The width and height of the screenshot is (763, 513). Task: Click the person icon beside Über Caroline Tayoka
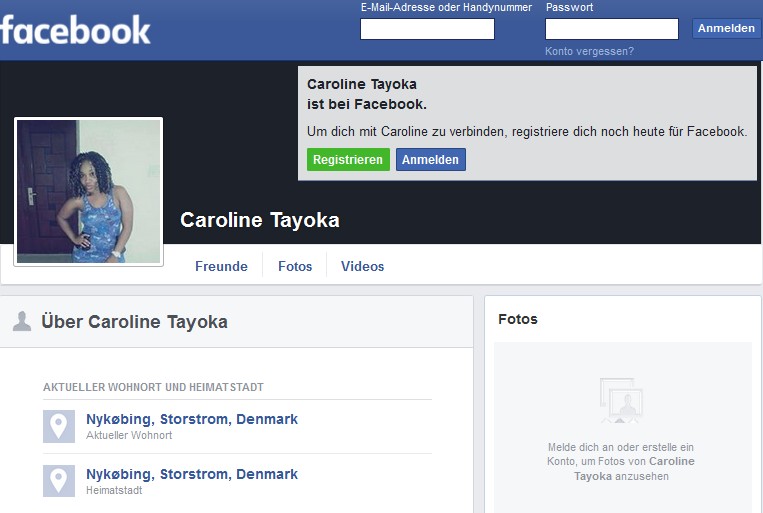tap(22, 321)
